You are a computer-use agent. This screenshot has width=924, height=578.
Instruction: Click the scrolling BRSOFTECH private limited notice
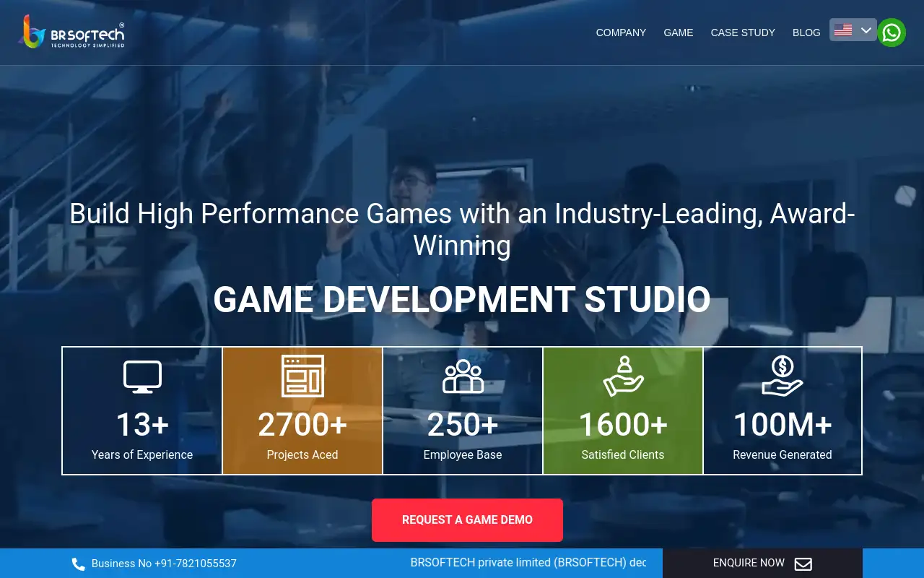coord(528,562)
